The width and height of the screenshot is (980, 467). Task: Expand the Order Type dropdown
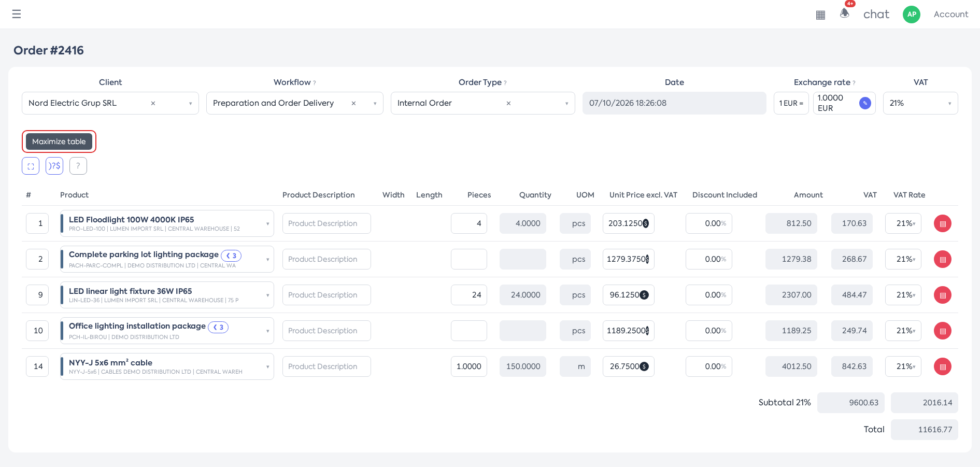click(566, 104)
